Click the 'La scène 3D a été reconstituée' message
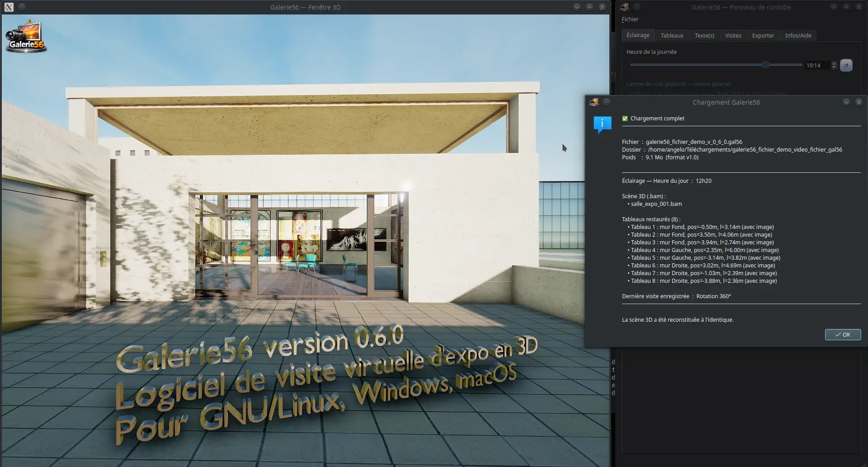Viewport: 868px width, 467px height. [678, 320]
